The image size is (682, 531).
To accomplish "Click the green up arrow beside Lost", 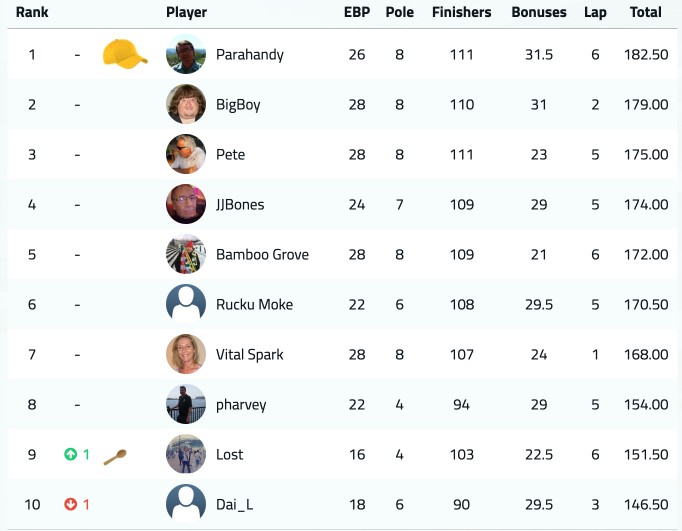I will click(x=70, y=454).
